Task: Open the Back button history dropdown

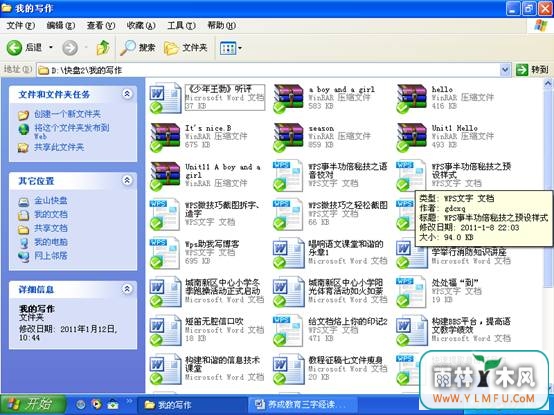Action: click(51, 47)
